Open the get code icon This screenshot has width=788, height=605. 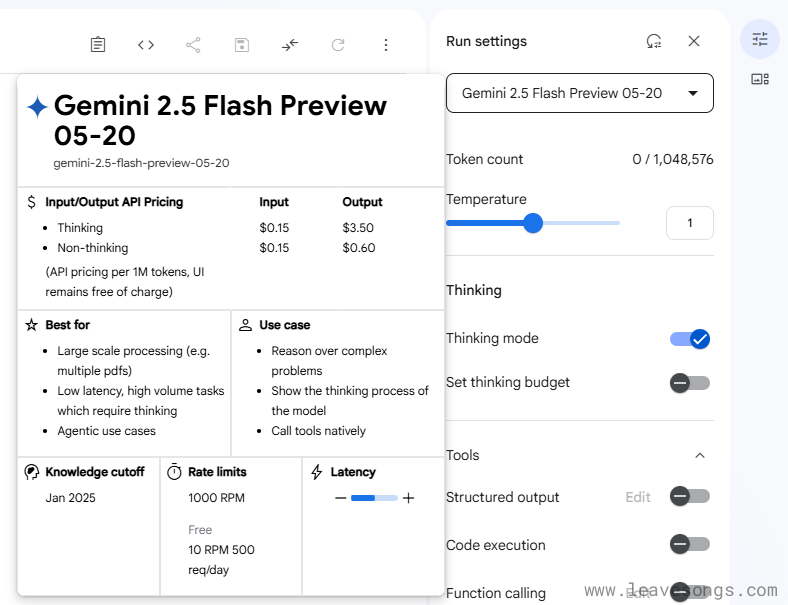146,45
